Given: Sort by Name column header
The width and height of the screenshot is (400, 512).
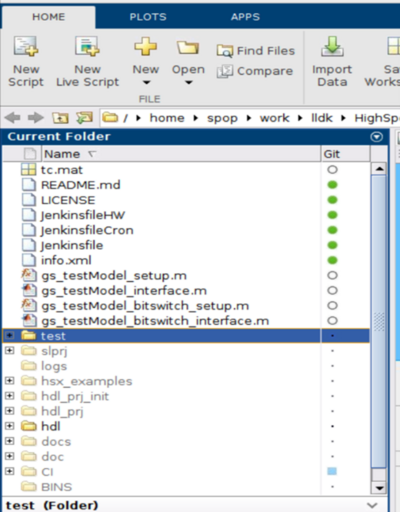Looking at the screenshot, I should (181, 154).
